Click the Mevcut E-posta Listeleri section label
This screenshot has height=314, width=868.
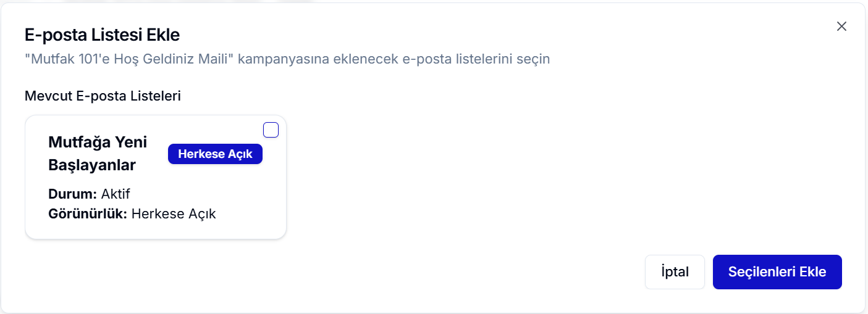[x=103, y=96]
